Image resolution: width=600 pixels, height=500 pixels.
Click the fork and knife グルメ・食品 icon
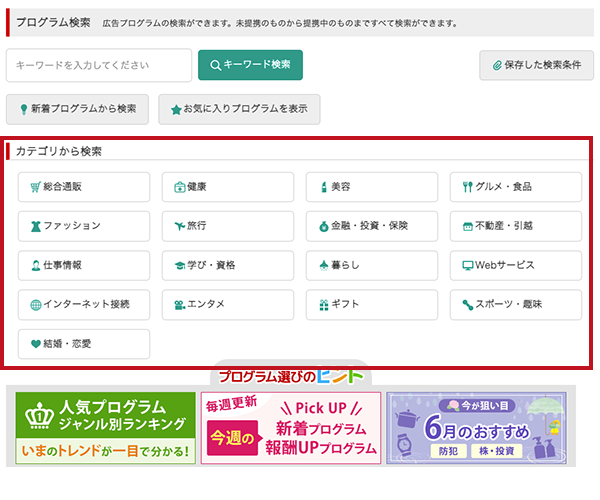tap(468, 187)
